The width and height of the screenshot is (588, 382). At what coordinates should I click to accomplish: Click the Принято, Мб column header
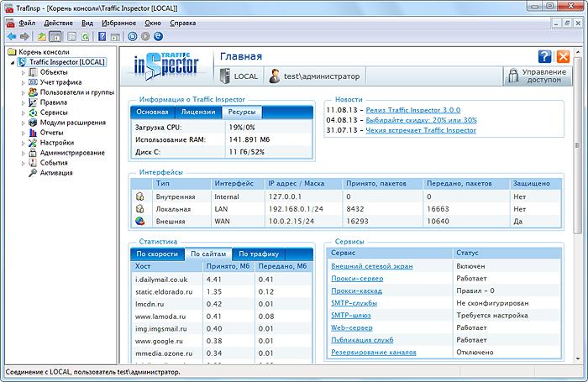tap(228, 266)
